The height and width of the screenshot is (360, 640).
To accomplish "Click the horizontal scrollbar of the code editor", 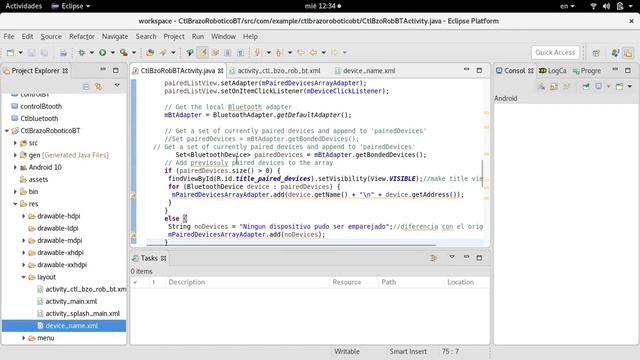I will click(291, 245).
